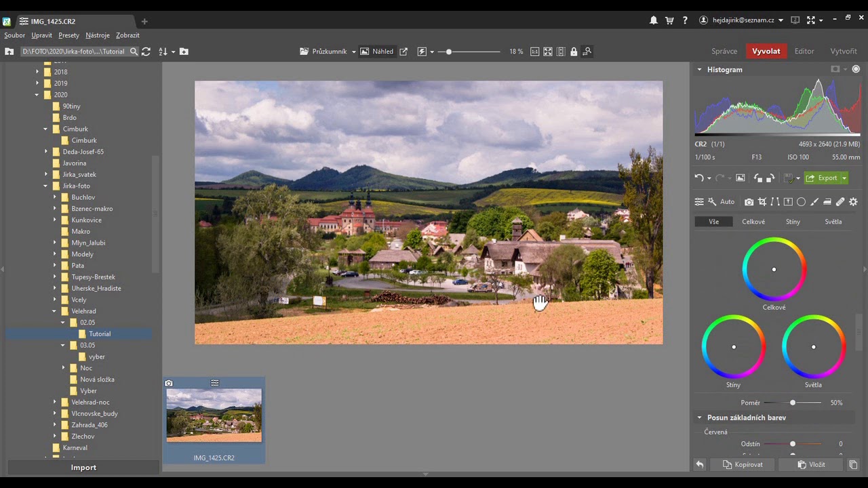Expand the 2018 folder

pos(37,72)
